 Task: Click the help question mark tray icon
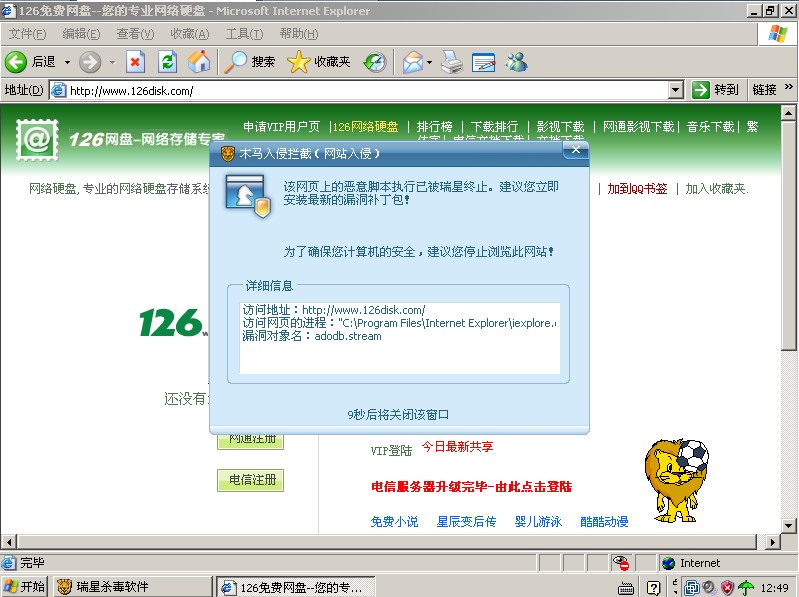654,588
